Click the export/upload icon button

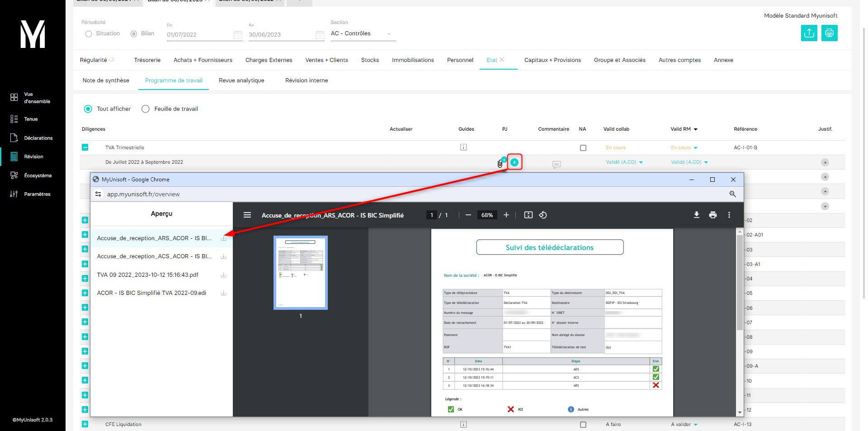point(809,33)
